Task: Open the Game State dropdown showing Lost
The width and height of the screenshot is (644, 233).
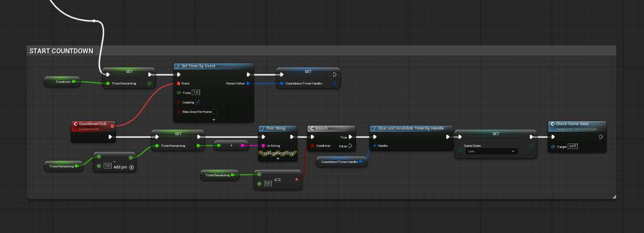Action: tap(491, 151)
